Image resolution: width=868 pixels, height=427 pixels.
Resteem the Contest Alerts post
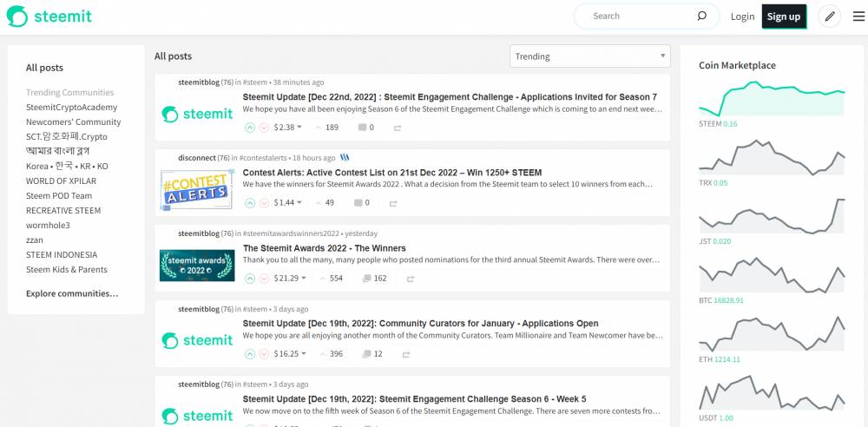pos(393,203)
